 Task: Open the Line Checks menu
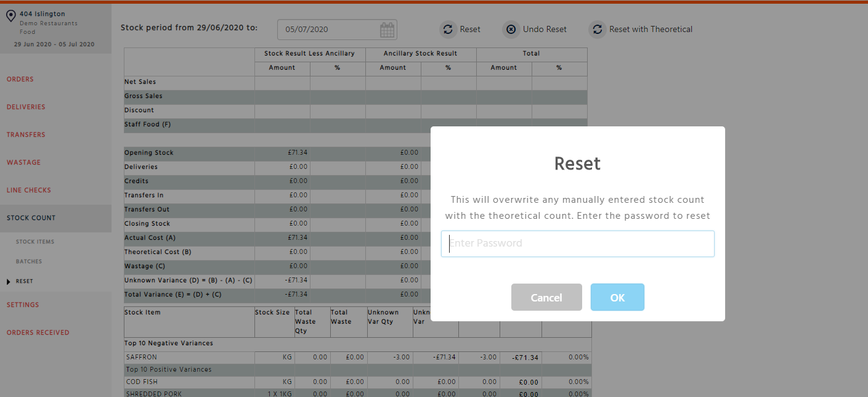[29, 190]
